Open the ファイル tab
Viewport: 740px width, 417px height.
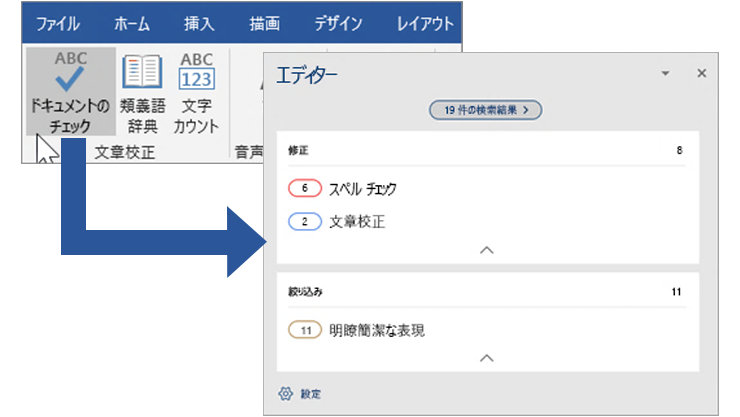click(x=58, y=24)
